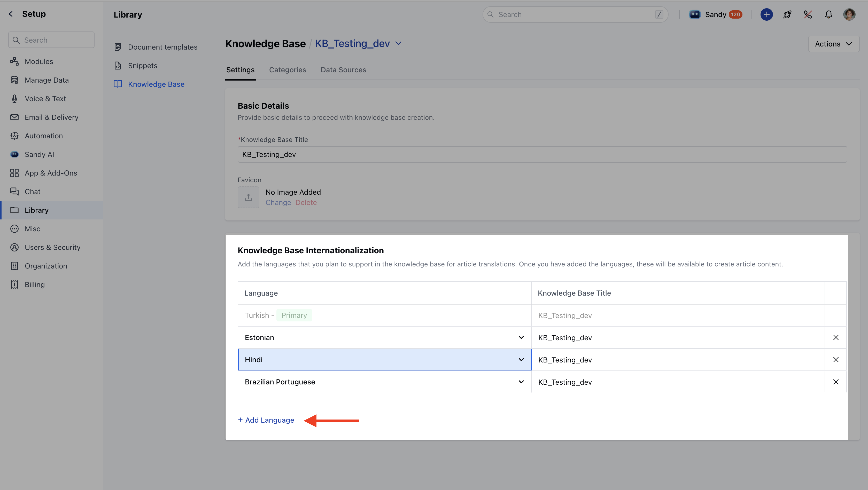
Task: Open the Estonian language dropdown
Action: pos(521,337)
